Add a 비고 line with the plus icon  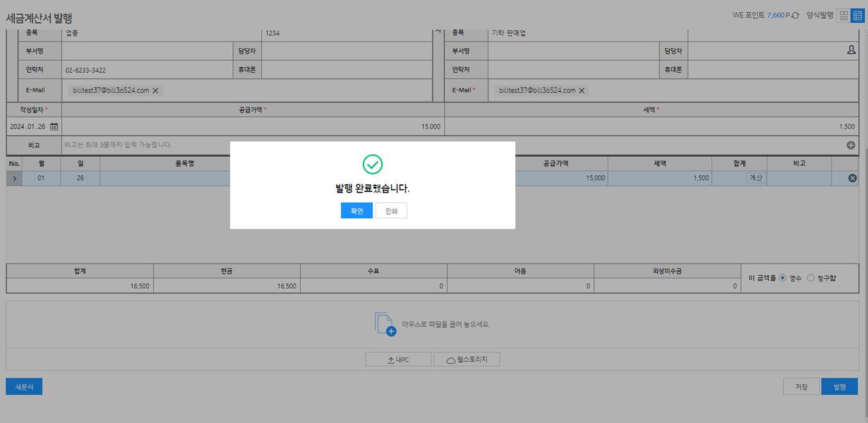point(851,145)
